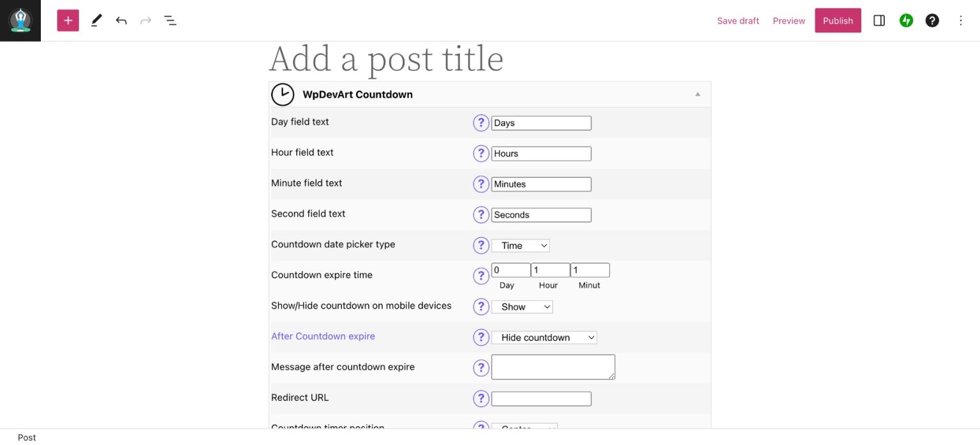Undo the last change
Image resolution: width=980 pixels, height=445 pixels.
point(121,20)
